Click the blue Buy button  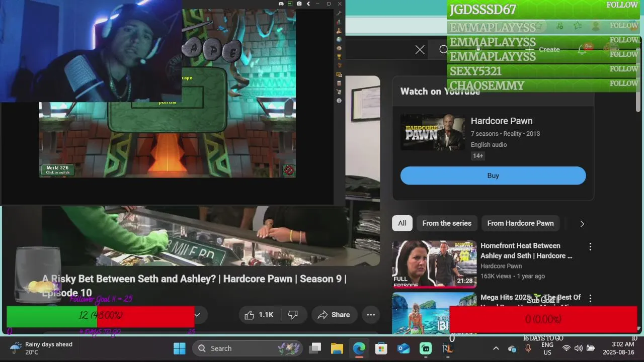pos(493,175)
